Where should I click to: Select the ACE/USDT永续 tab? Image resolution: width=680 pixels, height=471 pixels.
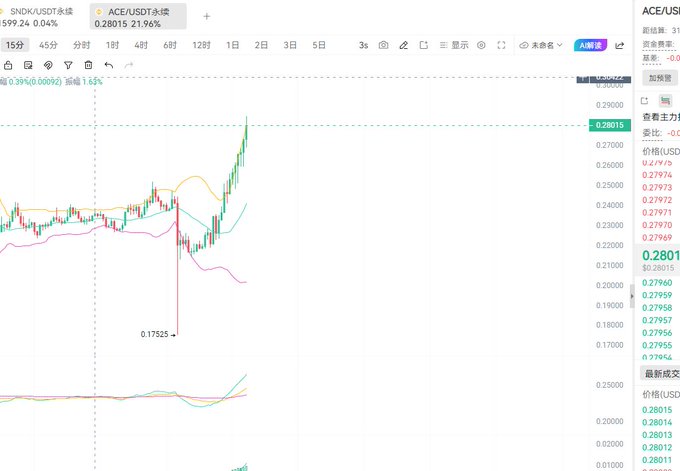pos(138,17)
